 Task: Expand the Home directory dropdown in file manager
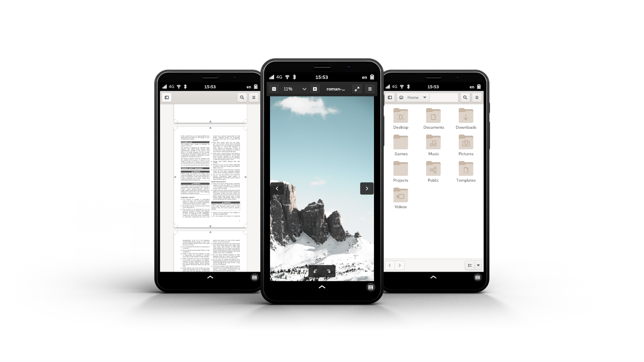click(x=425, y=97)
